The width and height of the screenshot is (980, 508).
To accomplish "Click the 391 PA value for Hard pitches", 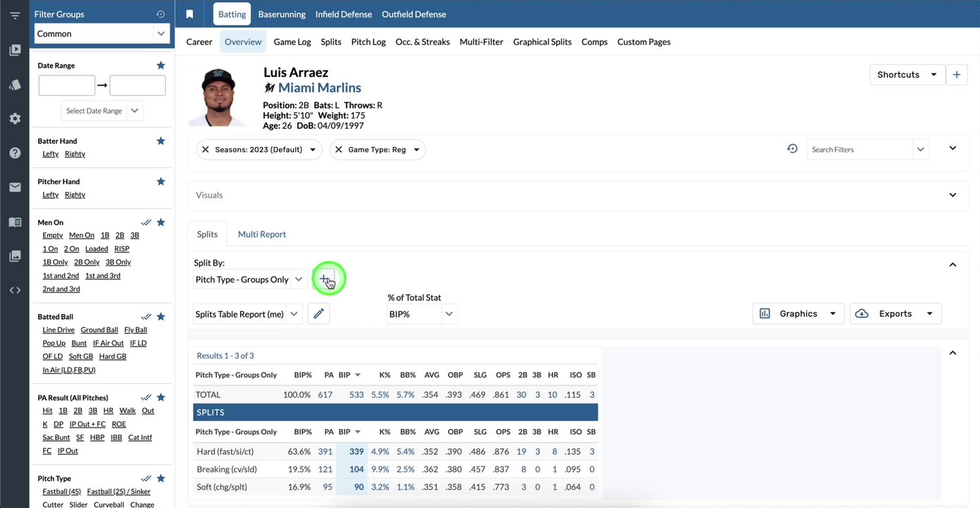I will click(325, 452).
